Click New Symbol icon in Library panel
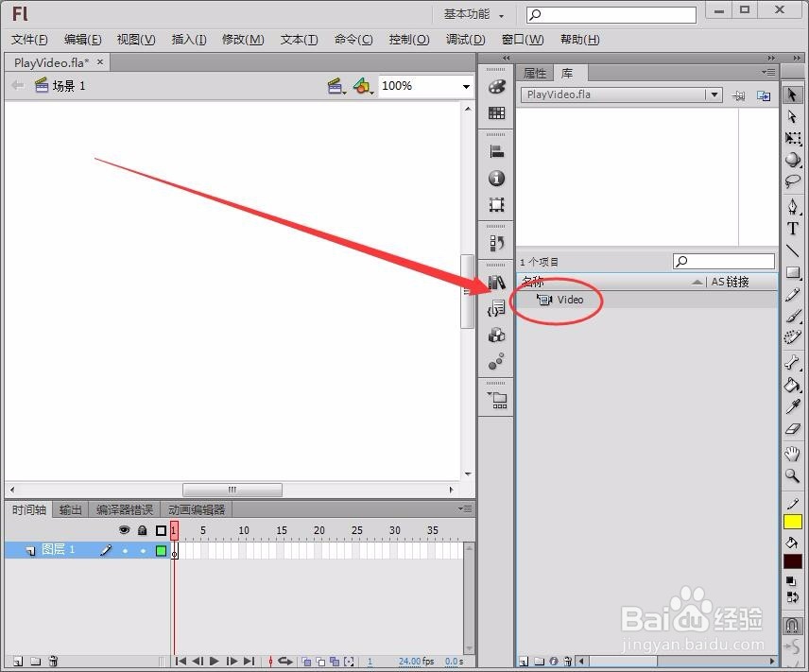 coord(524,662)
